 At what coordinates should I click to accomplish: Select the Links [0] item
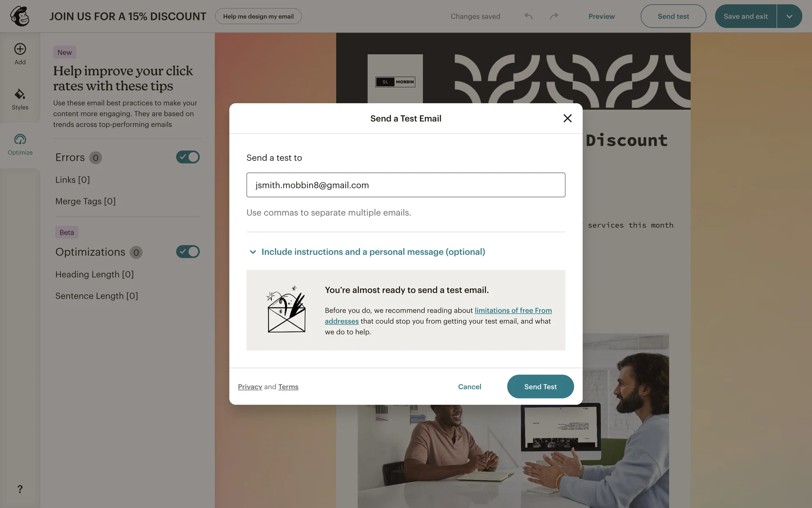tap(73, 180)
